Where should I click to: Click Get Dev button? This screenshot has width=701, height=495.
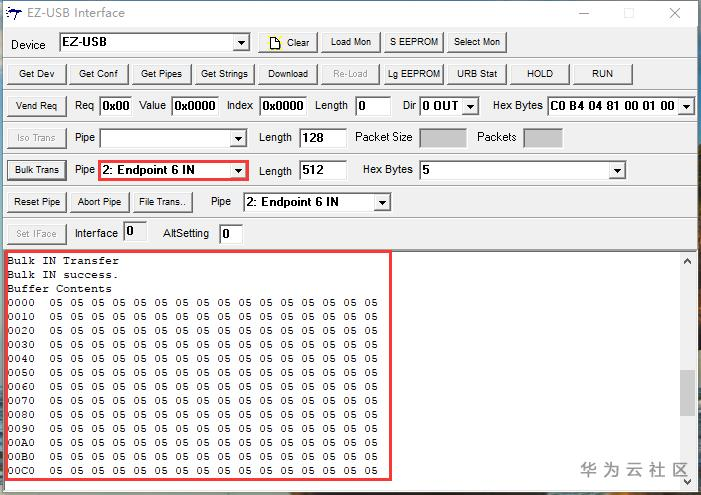(37, 74)
